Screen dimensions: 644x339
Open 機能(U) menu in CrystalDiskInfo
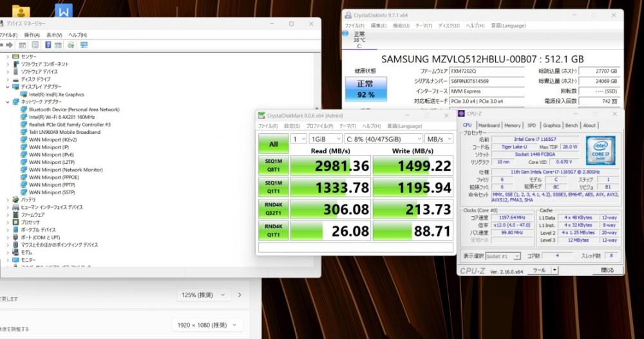coord(401,26)
